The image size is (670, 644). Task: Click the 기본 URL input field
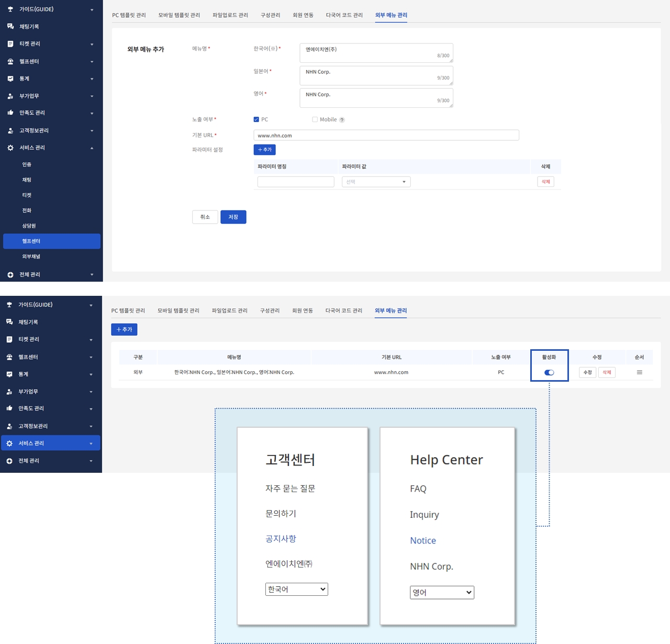(386, 135)
